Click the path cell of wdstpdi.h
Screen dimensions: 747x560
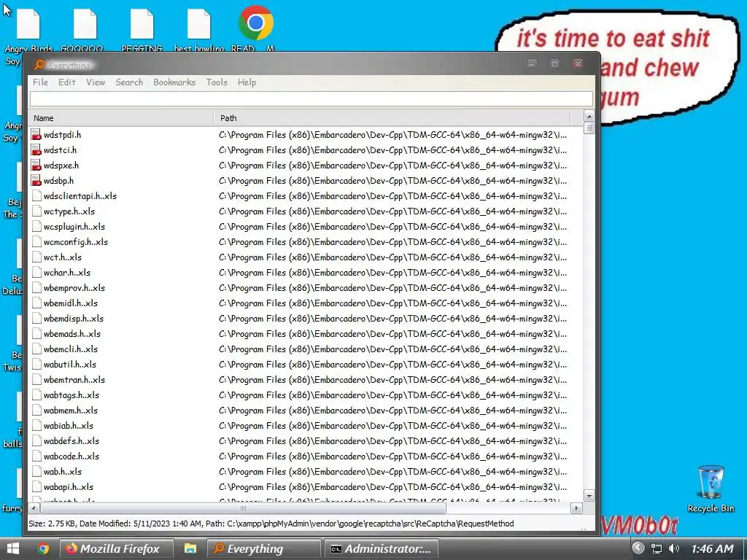(392, 135)
